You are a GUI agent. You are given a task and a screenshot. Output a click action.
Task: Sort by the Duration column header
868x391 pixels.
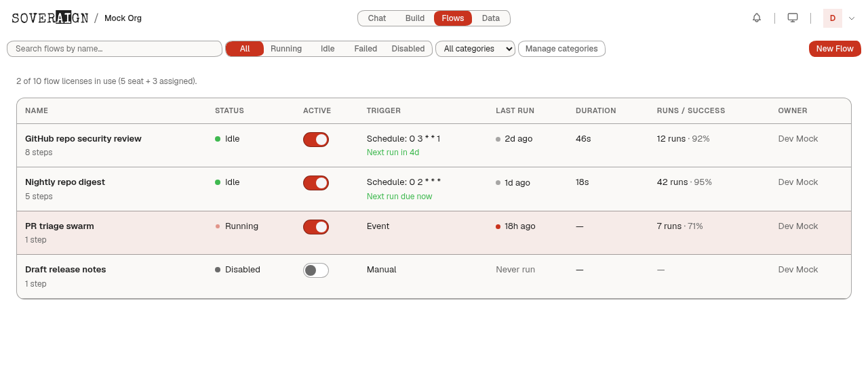click(595, 110)
